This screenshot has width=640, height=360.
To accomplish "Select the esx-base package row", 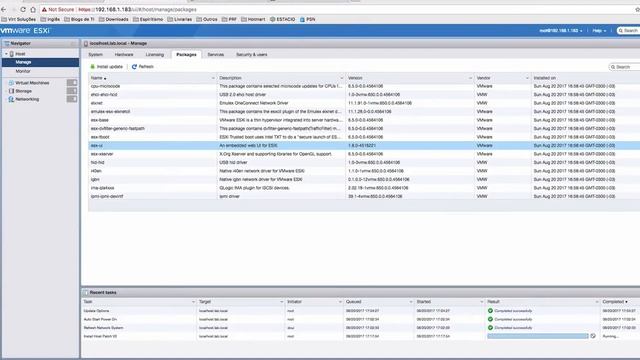I will point(364,120).
